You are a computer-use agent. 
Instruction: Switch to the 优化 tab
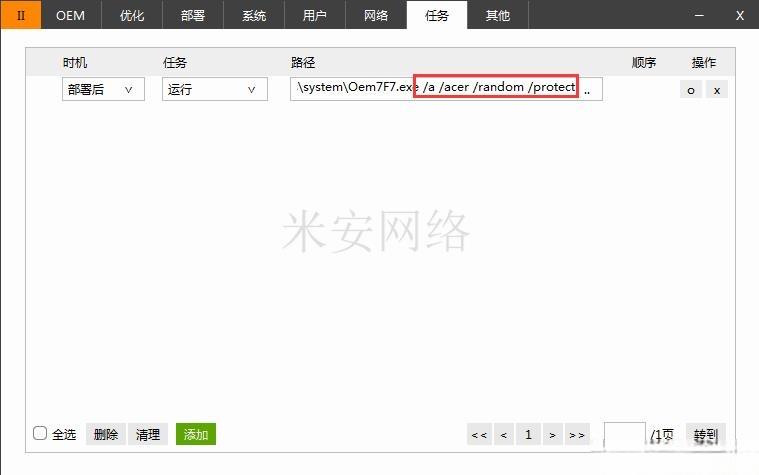(132, 15)
